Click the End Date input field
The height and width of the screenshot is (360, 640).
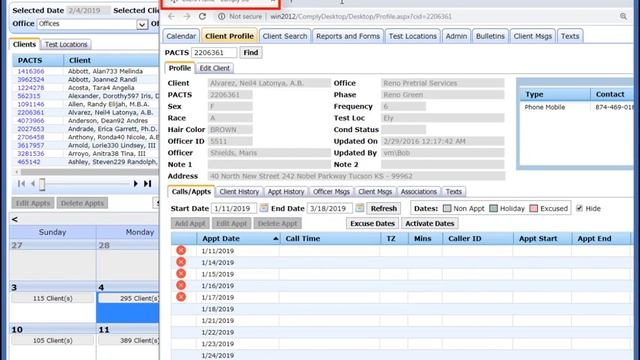[x=329, y=209]
